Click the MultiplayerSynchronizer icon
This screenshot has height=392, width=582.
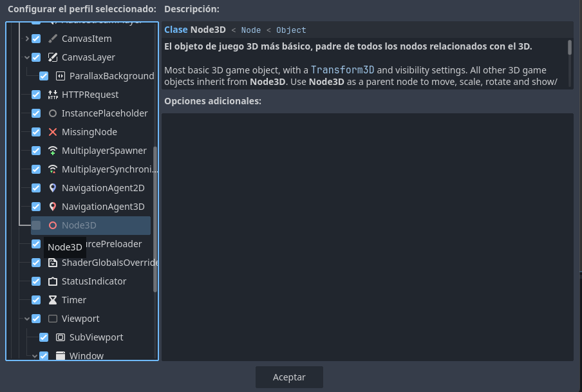coord(53,169)
